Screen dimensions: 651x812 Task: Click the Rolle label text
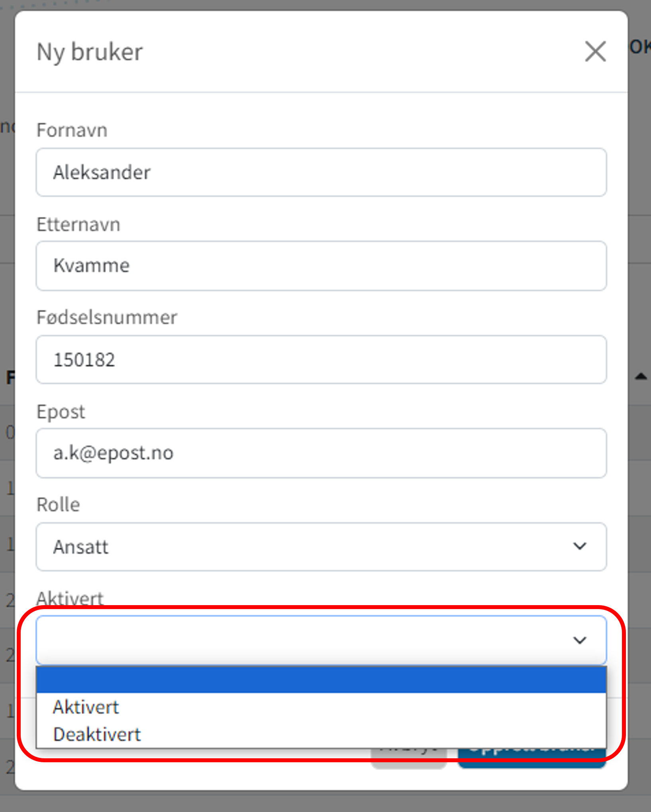[x=58, y=504]
